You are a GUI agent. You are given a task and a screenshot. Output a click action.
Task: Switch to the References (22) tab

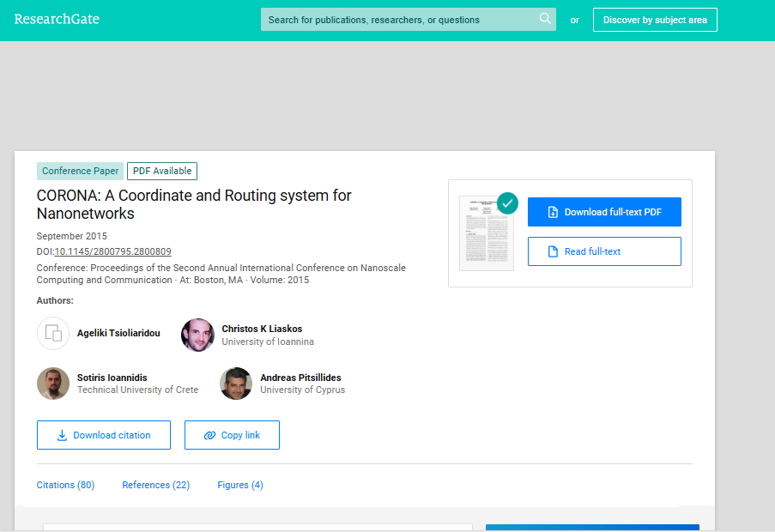click(156, 485)
